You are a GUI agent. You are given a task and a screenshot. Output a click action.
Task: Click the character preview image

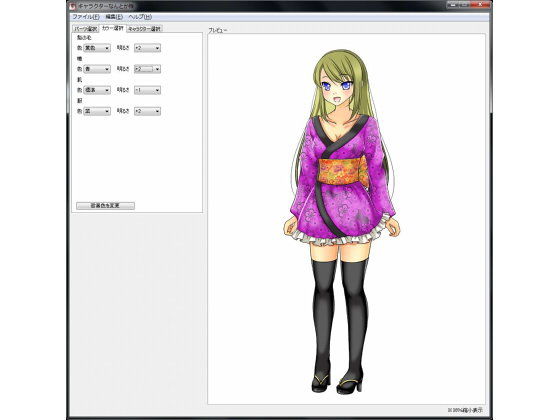coord(342,221)
